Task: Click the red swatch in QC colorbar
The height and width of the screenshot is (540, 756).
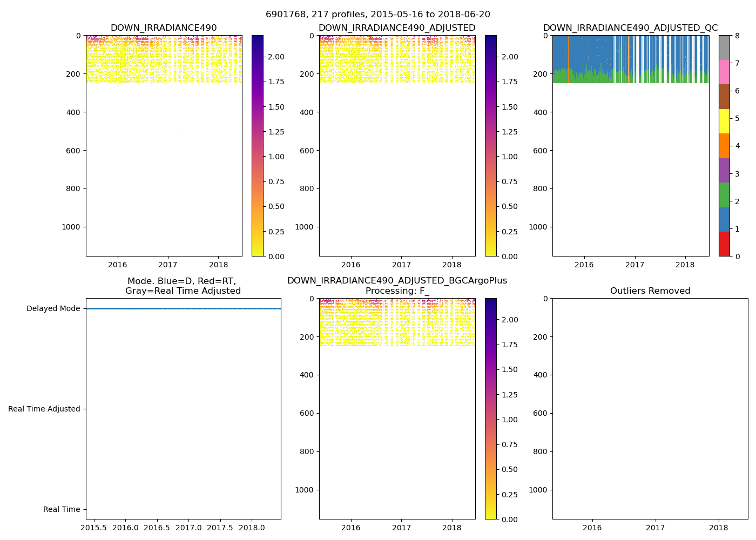Action: click(724, 244)
